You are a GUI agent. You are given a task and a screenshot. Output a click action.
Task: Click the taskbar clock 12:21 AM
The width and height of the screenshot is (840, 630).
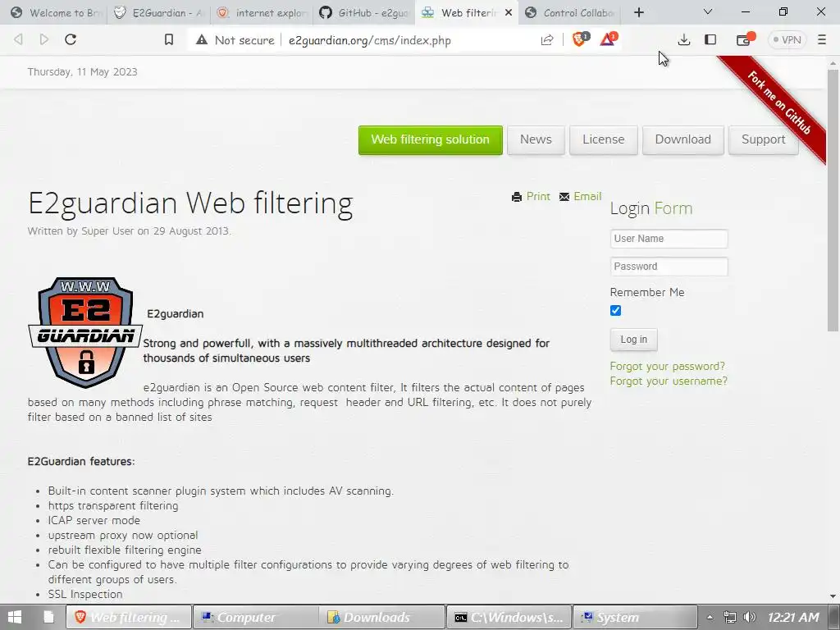[793, 617]
